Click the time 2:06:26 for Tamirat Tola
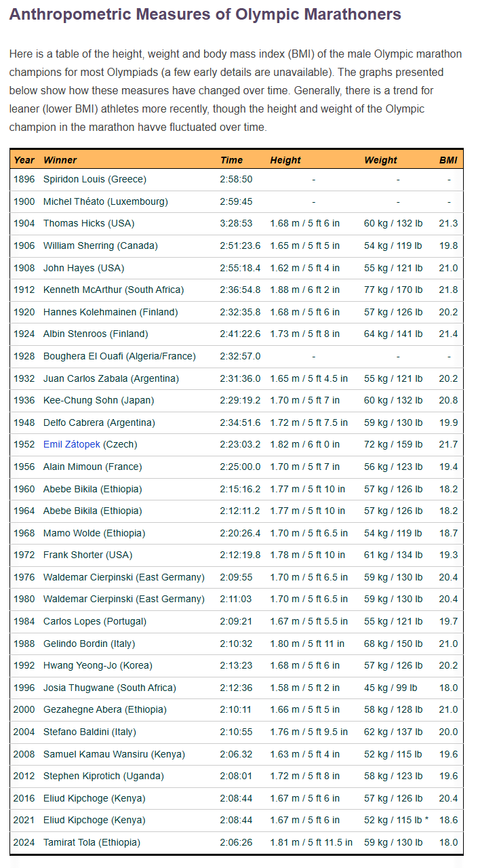 236,842
